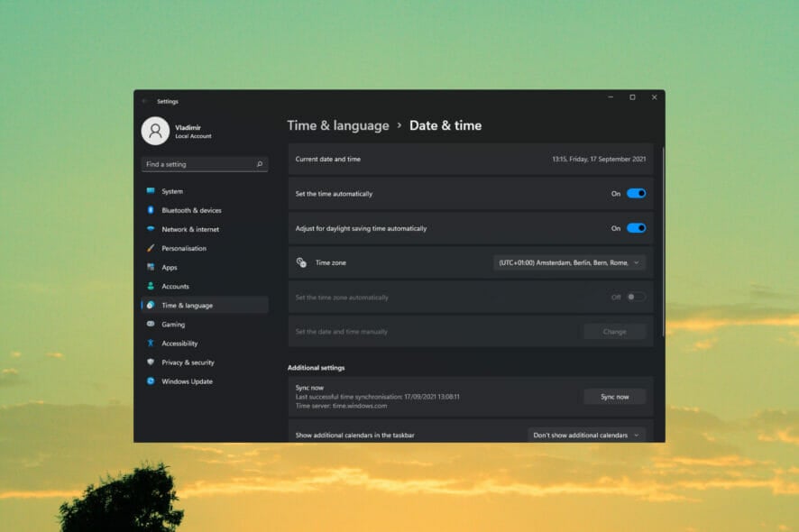Open Bluetooth & devices settings
Screen dimensions: 799x532
(205, 210)
